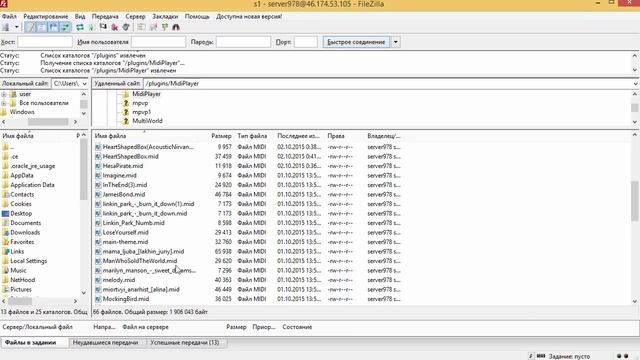Select the melody.mid file icon
Screen dimensions: 640x360
coord(98,280)
